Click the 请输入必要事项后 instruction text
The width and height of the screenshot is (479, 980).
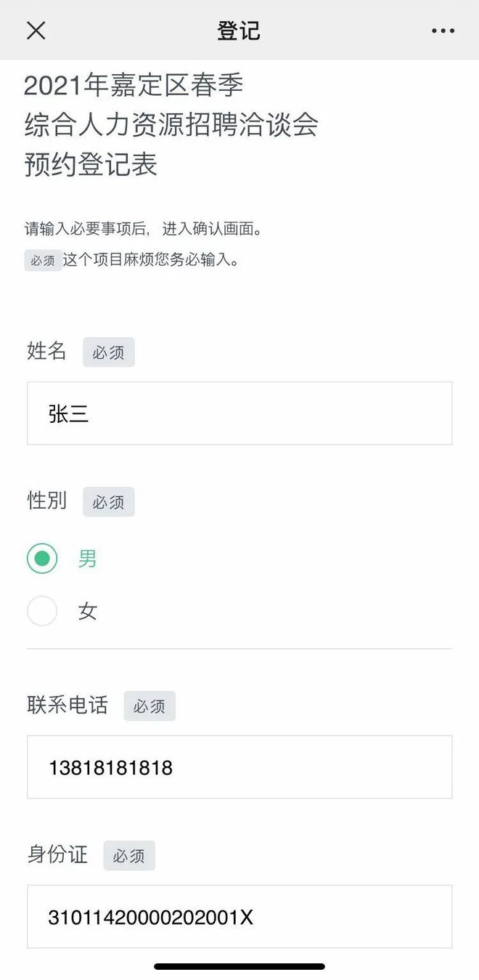point(143,229)
